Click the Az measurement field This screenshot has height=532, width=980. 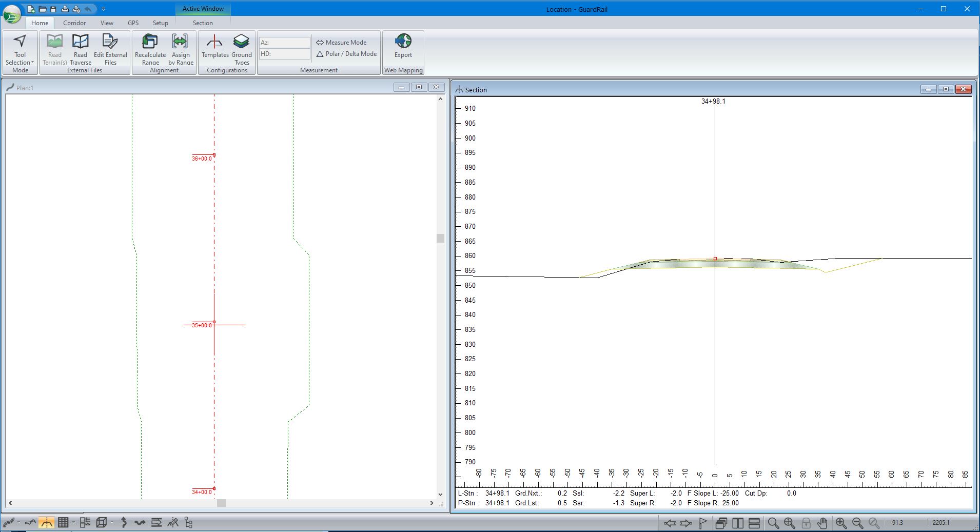tap(285, 43)
